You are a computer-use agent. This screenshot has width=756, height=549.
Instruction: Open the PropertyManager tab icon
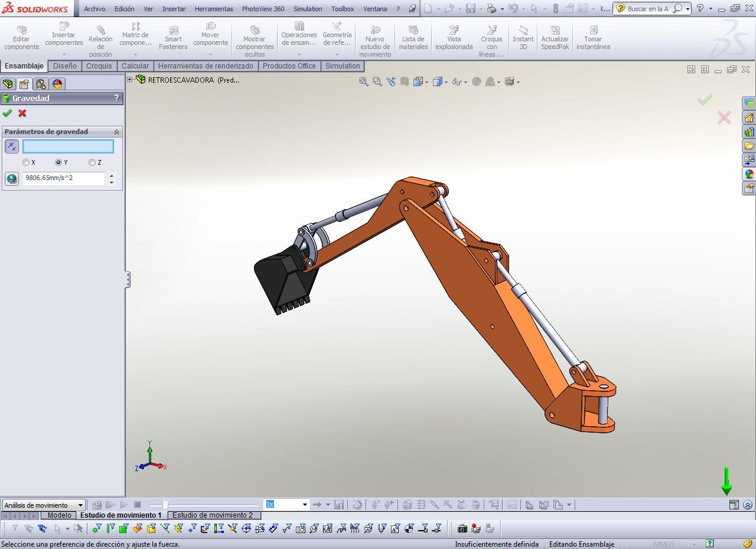tap(24, 84)
